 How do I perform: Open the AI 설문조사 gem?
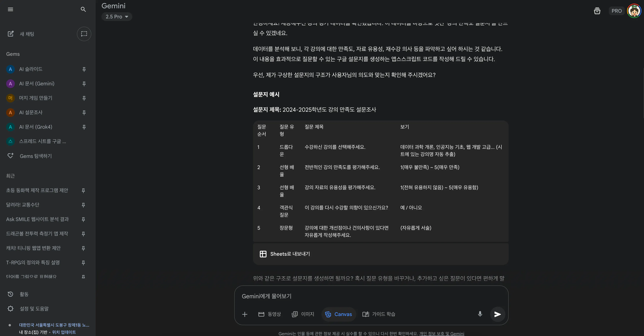coord(31,112)
